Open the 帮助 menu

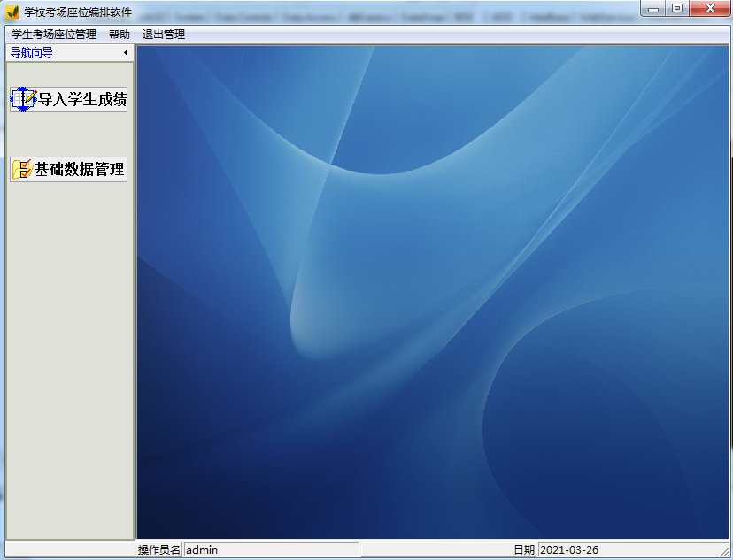point(120,35)
